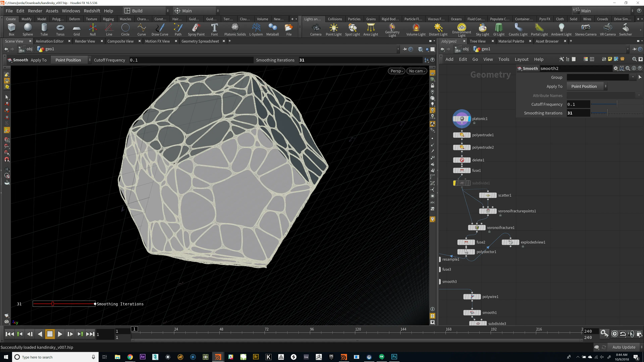Click the Font shelf tool
This screenshot has width=644, height=362.
click(214, 29)
